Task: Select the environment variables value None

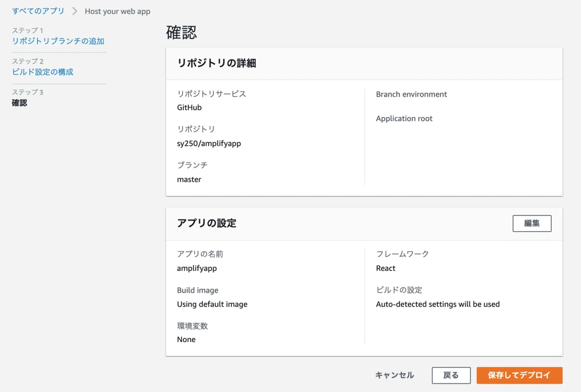Action: 186,339
